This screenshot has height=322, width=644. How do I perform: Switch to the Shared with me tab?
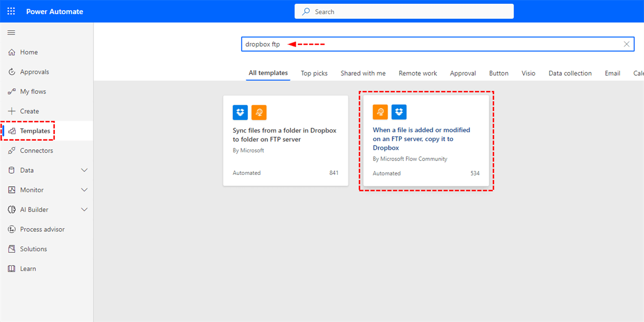363,74
